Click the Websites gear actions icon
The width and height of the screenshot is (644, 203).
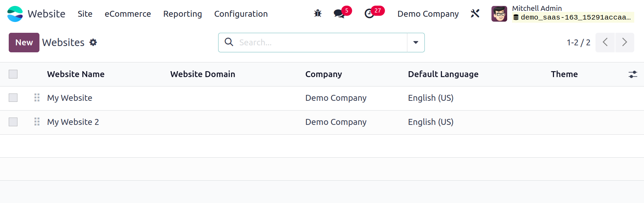[x=93, y=43]
